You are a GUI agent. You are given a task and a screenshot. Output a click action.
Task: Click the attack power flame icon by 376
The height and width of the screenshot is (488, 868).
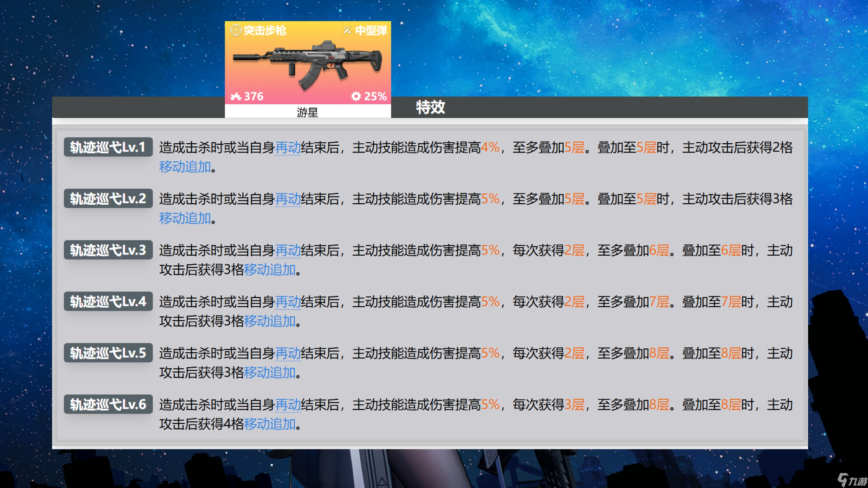pyautogui.click(x=236, y=97)
